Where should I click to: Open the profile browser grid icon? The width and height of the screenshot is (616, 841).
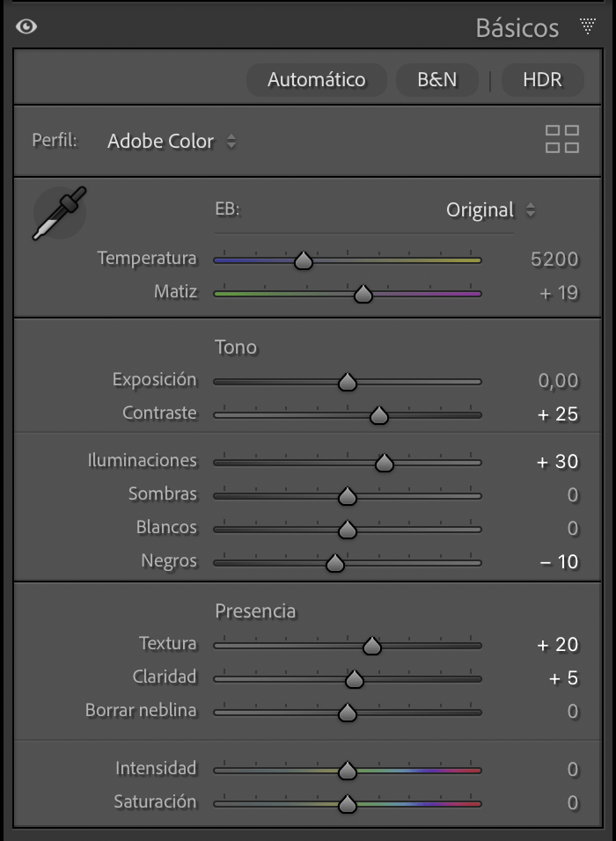point(561,139)
